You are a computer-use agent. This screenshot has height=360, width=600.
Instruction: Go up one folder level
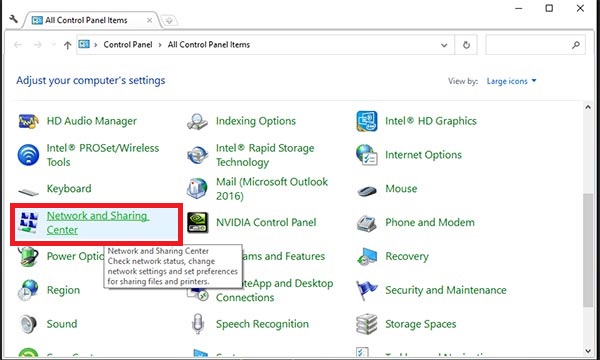point(67,45)
